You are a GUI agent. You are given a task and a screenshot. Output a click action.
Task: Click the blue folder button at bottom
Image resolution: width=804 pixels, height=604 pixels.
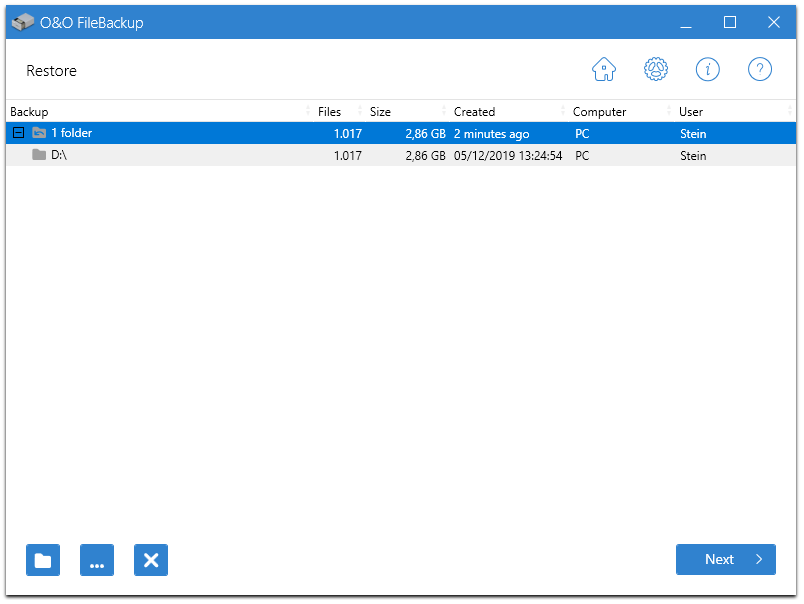tap(43, 560)
